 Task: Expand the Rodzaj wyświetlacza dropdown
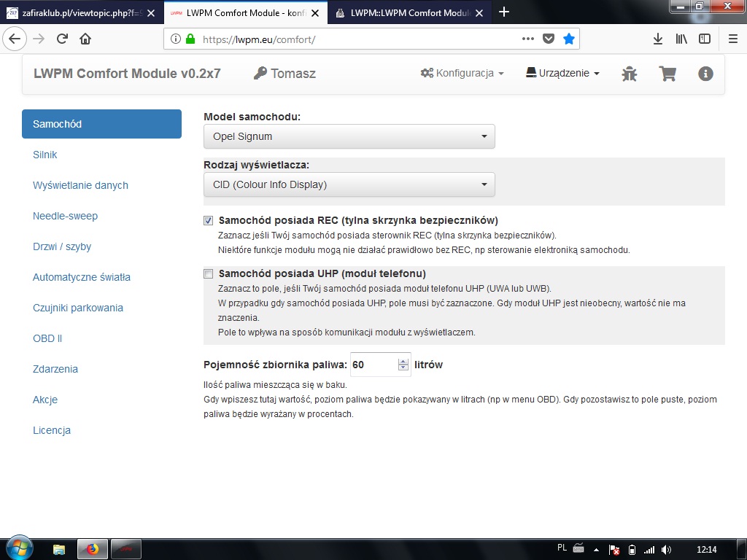(349, 184)
